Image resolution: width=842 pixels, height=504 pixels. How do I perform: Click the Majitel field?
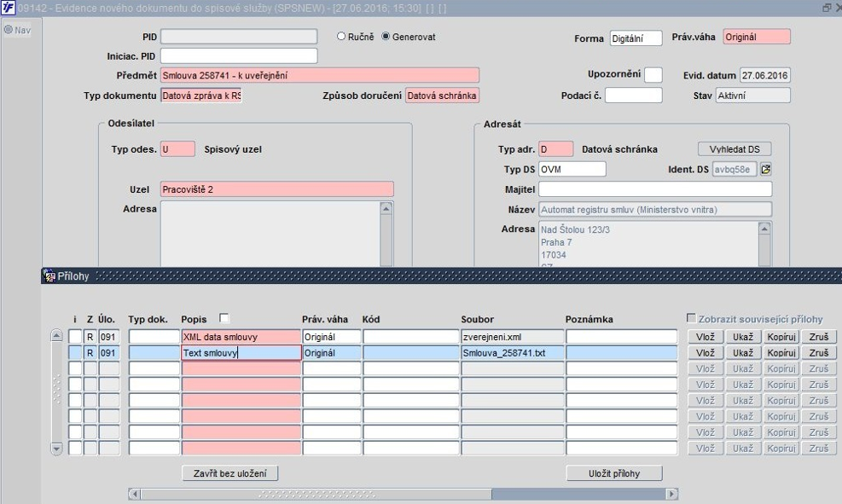coord(655,189)
